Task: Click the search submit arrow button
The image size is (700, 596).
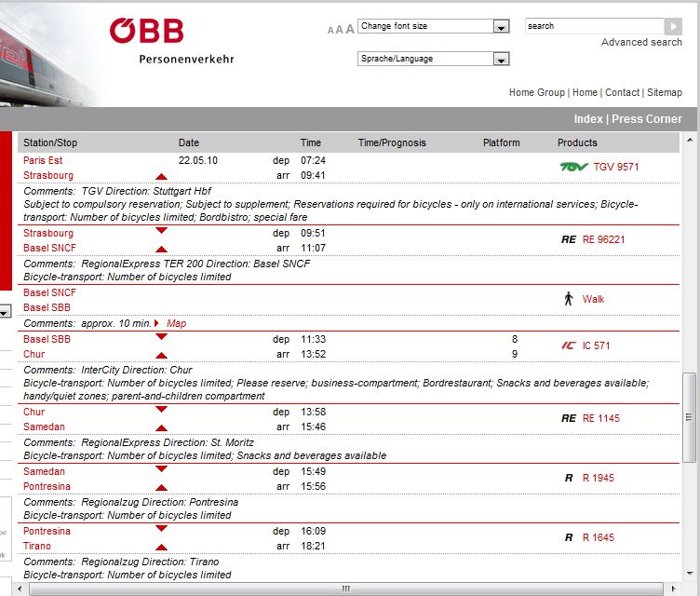Action: 673,26
